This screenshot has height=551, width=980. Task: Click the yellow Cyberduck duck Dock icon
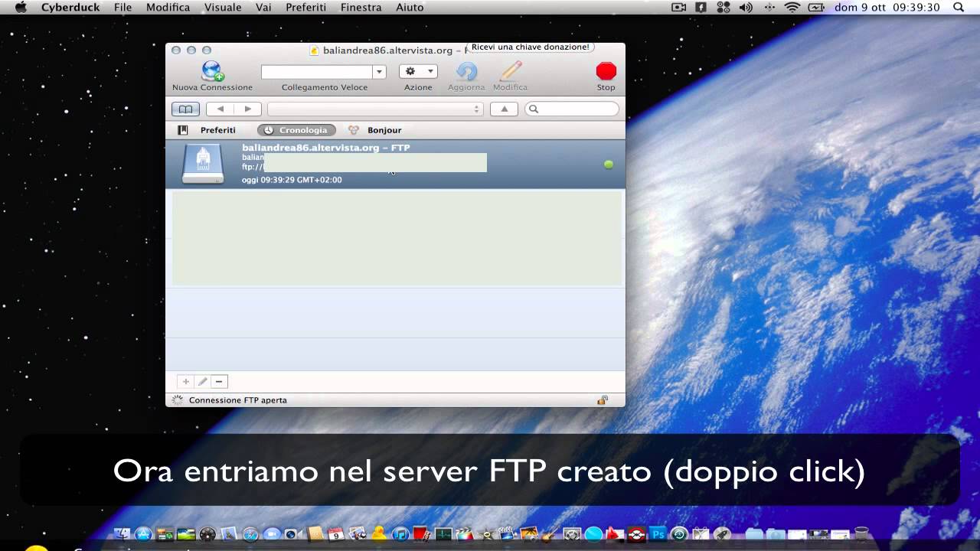[379, 533]
